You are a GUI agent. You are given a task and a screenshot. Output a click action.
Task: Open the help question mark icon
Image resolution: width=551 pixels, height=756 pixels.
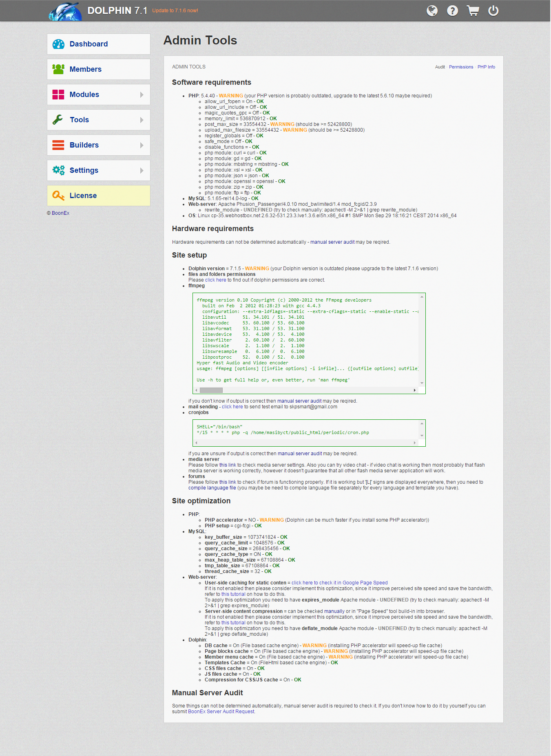point(452,11)
